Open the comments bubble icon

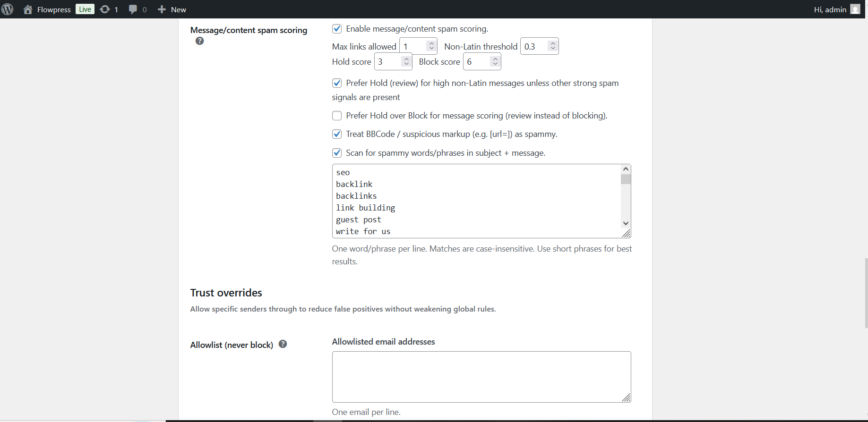point(133,9)
